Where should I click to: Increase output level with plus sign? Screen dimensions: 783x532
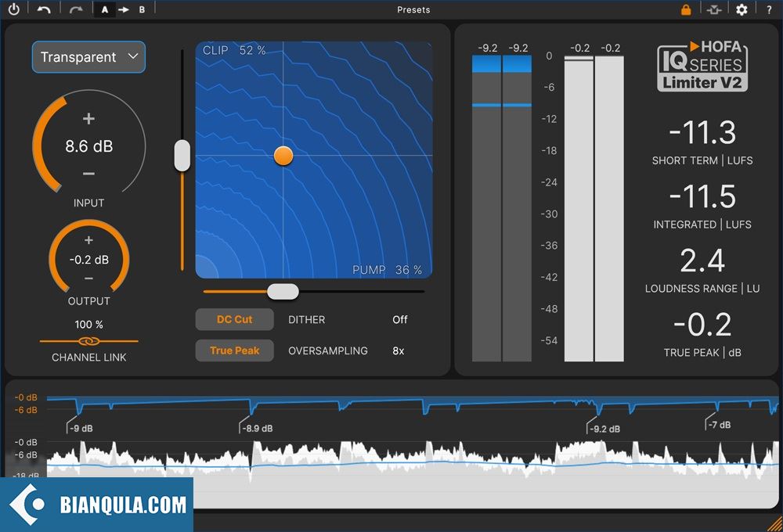[88, 240]
